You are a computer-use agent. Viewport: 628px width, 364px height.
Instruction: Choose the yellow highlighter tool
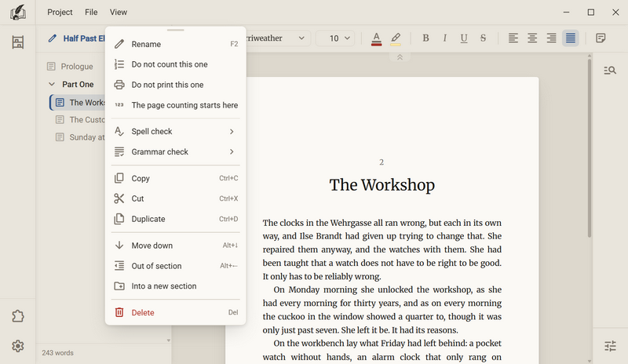(396, 39)
